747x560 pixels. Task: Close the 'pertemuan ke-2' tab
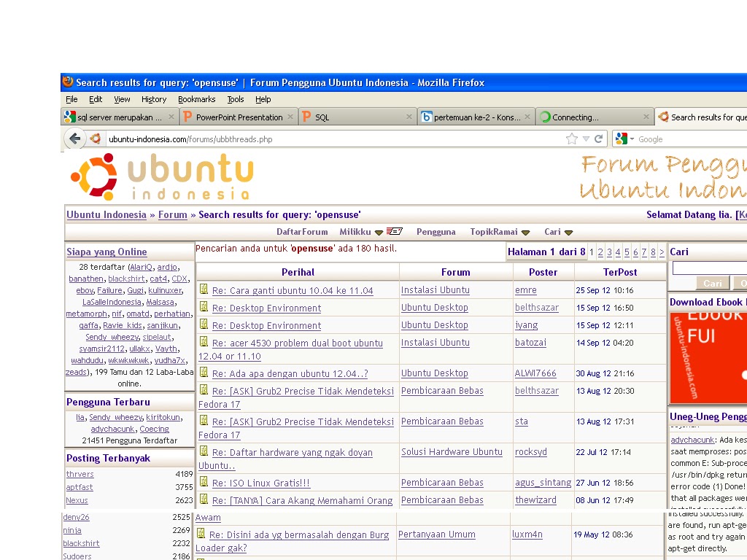(527, 117)
